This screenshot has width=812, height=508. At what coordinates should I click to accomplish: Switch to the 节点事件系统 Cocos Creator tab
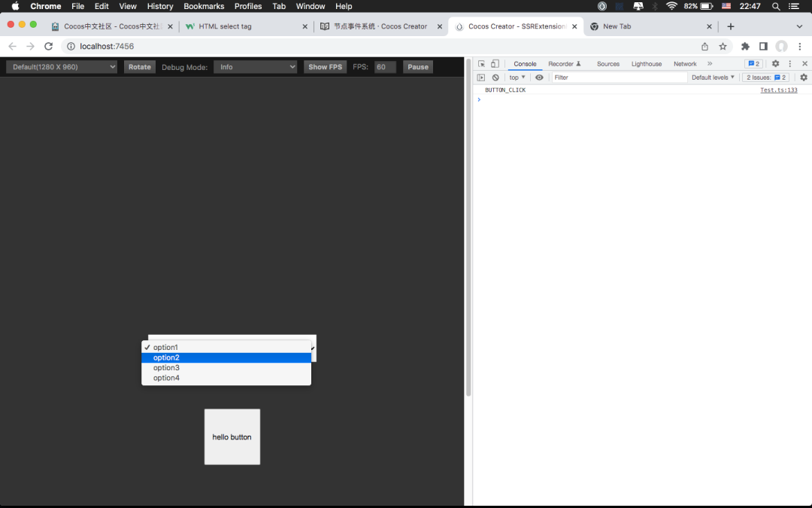380,26
